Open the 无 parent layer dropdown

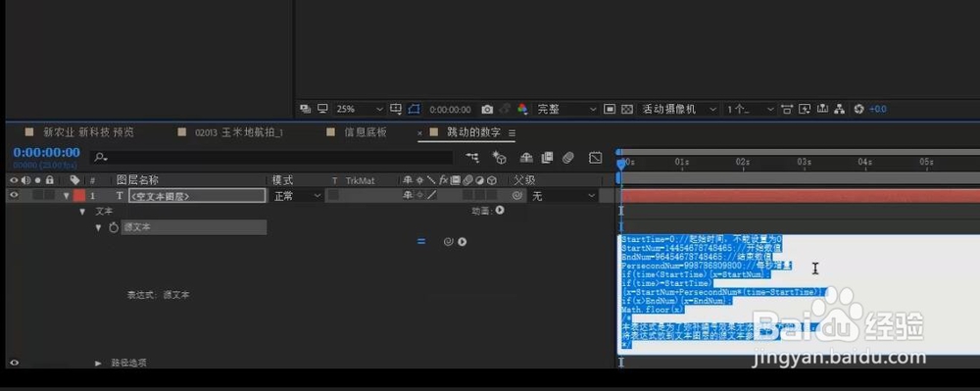pyautogui.click(x=563, y=196)
